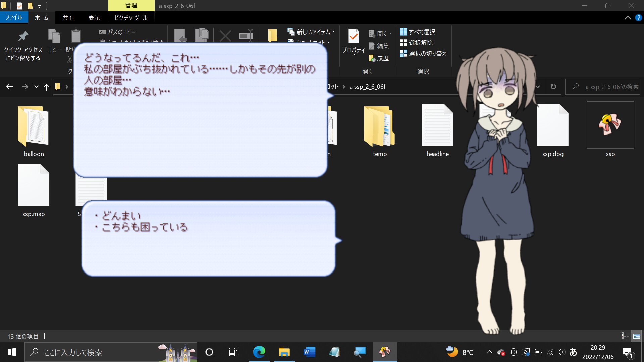The width and height of the screenshot is (644, 362).
Task: Toggle the Japanese IME あ indicator
Action: pyautogui.click(x=573, y=352)
